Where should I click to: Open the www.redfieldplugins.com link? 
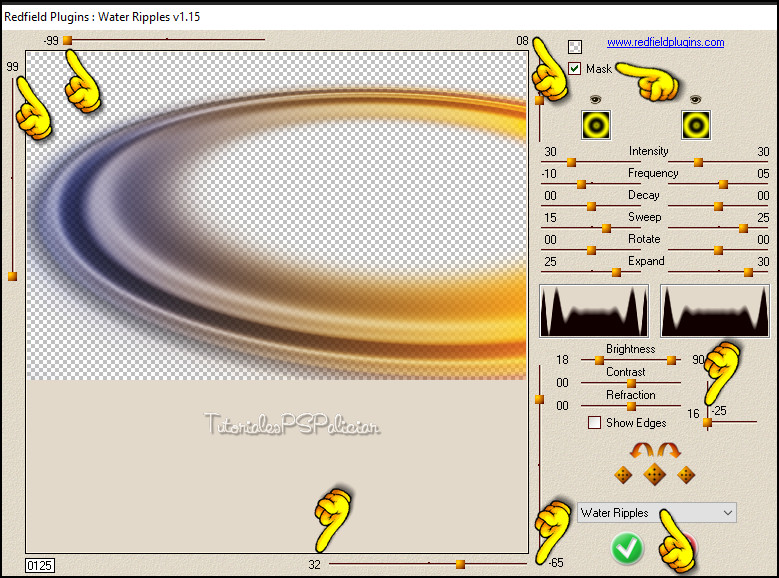[x=665, y=42]
